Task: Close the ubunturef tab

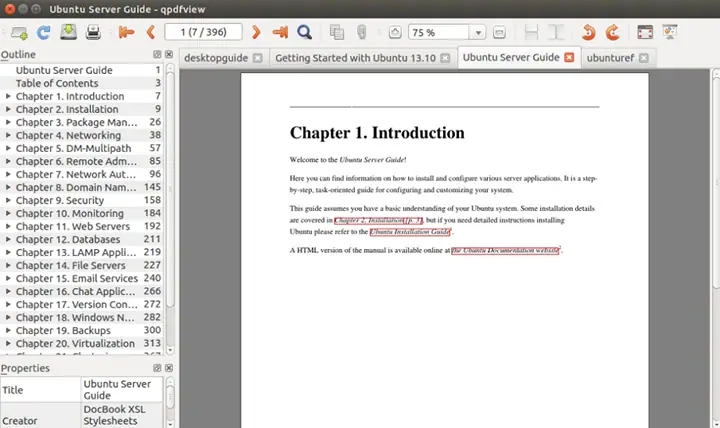Action: coord(644,58)
